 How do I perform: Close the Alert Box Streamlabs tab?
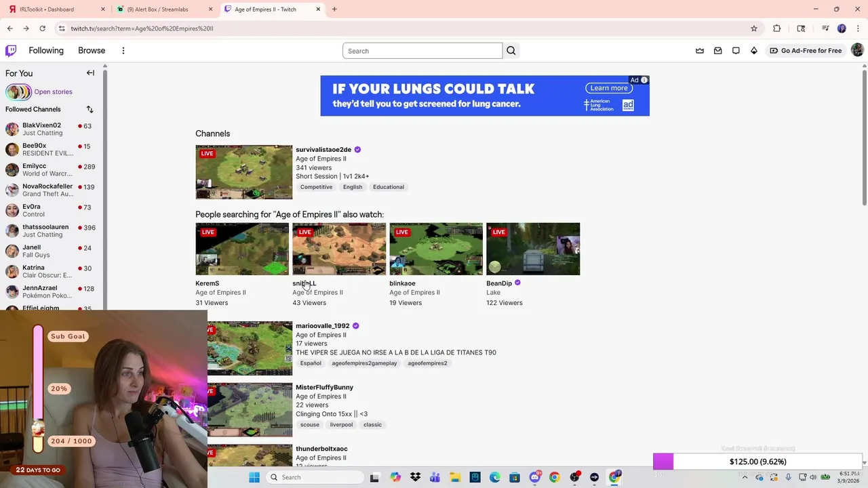[x=210, y=9]
